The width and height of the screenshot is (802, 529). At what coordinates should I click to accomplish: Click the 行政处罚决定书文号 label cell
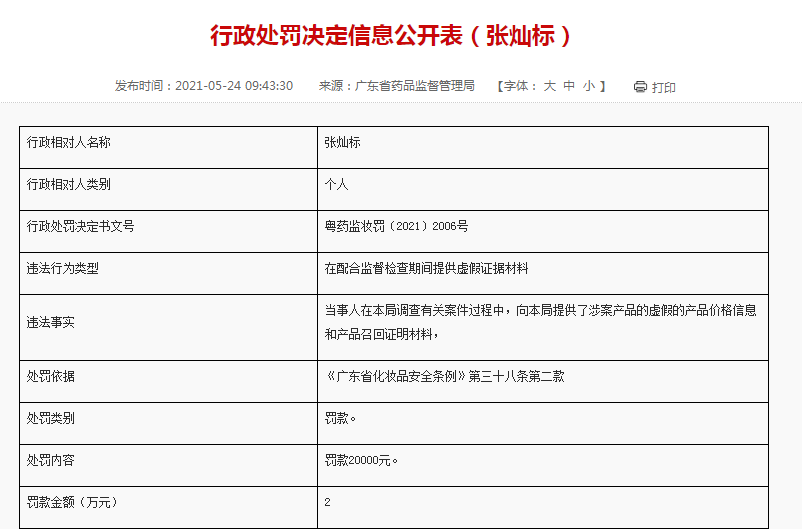pos(168,231)
